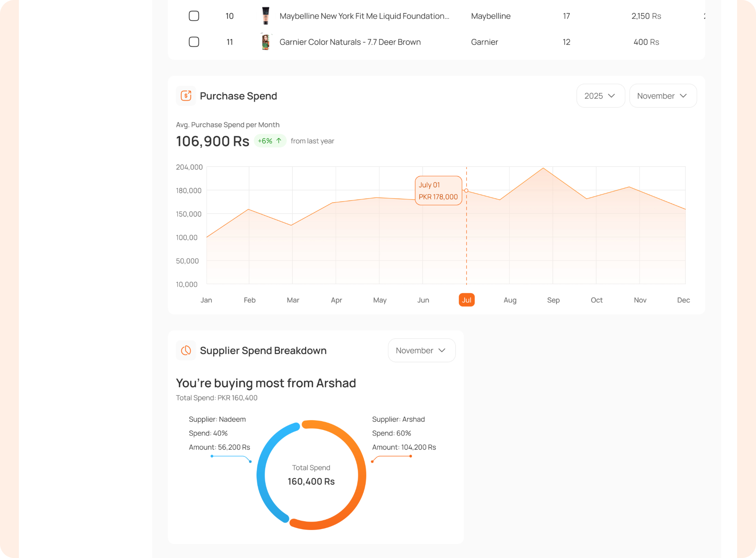
Task: Check the checkbox for row 10
Action: [194, 16]
